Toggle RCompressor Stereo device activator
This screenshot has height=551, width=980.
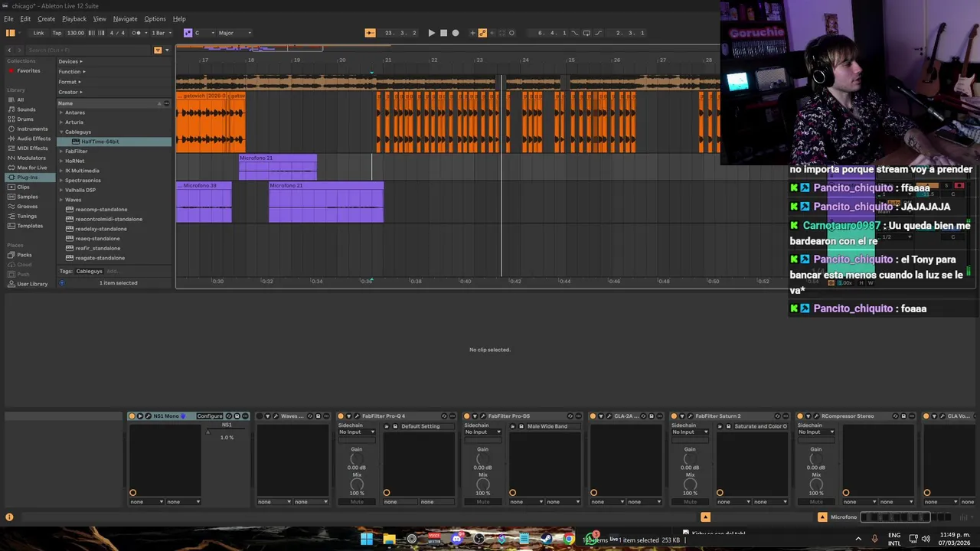(800, 416)
